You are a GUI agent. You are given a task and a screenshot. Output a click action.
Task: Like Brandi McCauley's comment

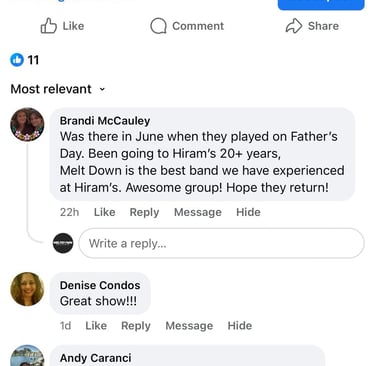tap(104, 212)
